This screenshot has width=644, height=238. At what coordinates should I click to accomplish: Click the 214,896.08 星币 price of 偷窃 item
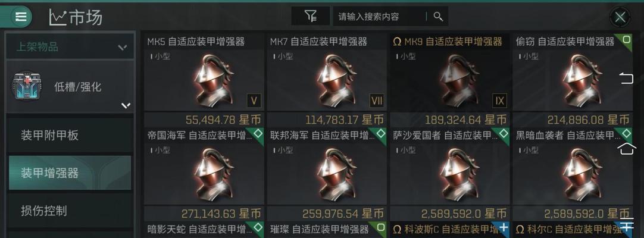[588, 120]
